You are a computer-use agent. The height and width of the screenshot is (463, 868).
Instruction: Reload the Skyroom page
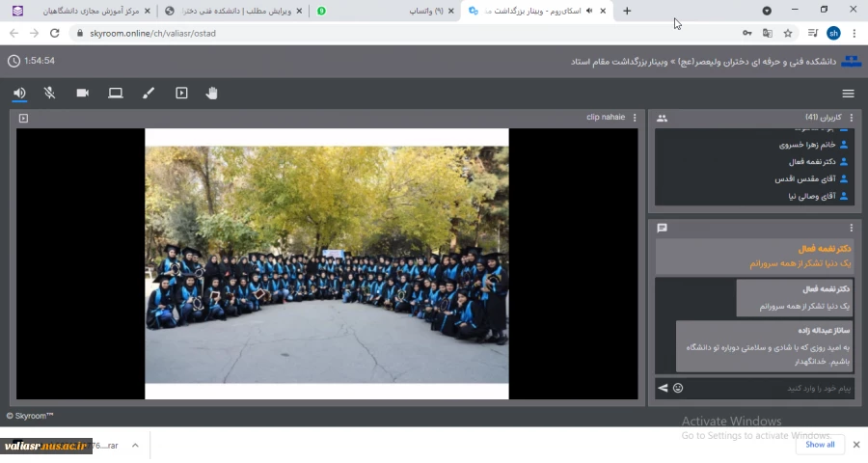(x=54, y=33)
